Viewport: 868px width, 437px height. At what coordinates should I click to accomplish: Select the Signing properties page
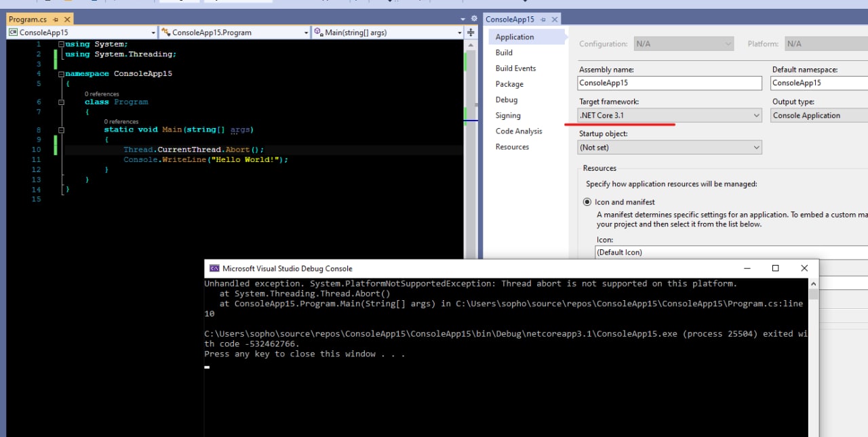coord(508,116)
